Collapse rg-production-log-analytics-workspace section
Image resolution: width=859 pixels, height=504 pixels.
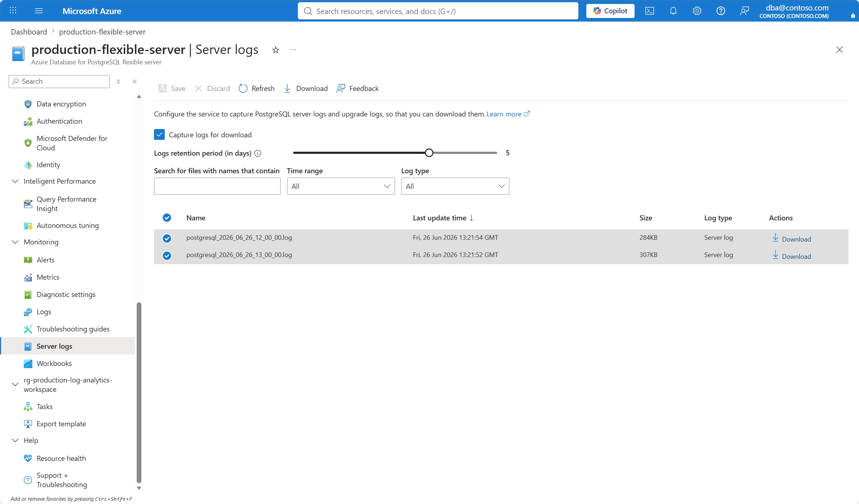(15, 384)
